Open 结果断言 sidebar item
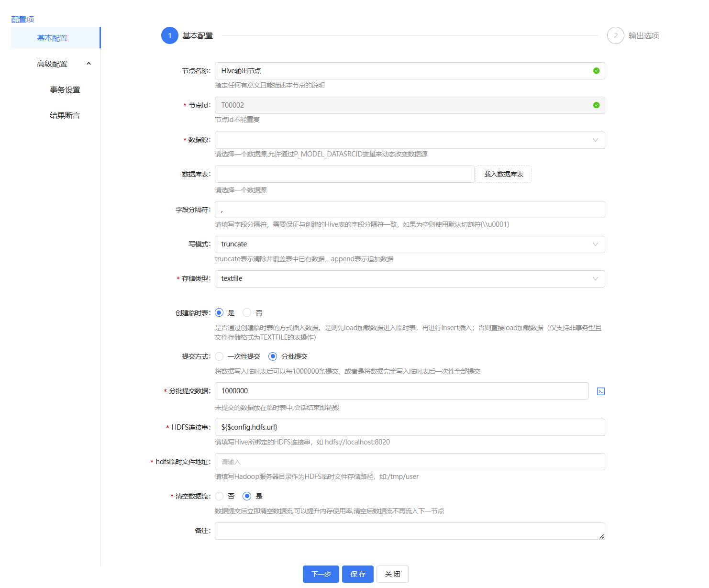The image size is (709, 588). (x=65, y=116)
